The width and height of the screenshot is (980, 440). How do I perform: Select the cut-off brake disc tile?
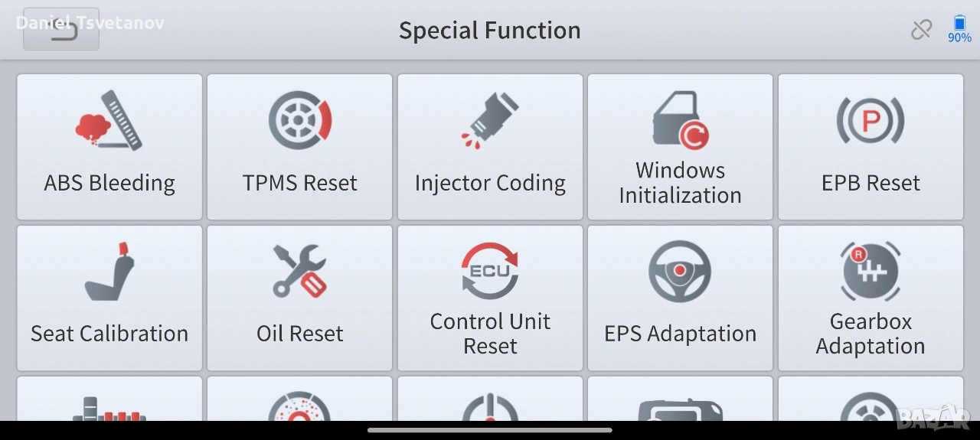click(x=299, y=399)
